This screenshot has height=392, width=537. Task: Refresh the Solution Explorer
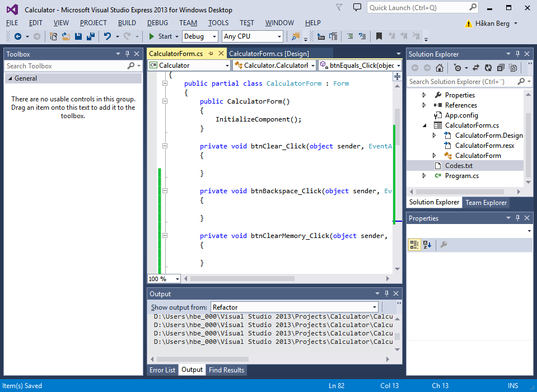tap(488, 68)
